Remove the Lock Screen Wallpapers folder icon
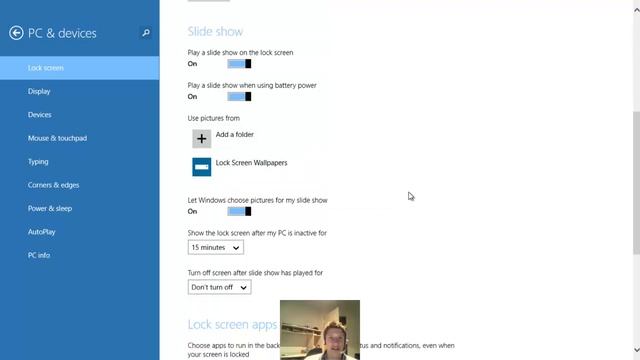The width and height of the screenshot is (640, 360). point(202,167)
